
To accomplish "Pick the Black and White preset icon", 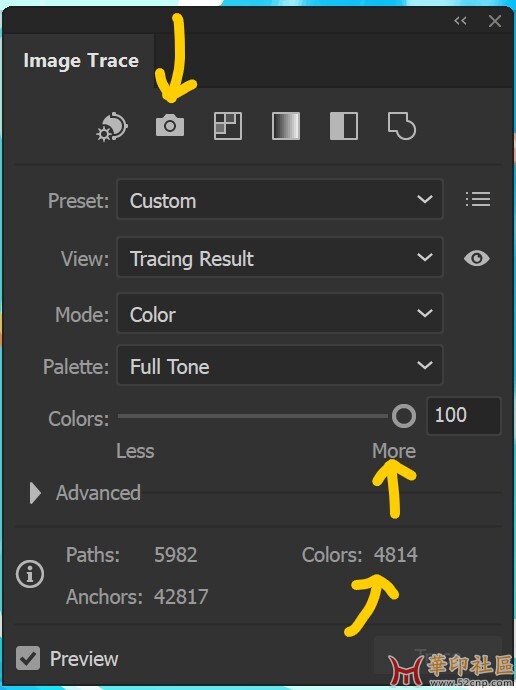I will point(344,126).
